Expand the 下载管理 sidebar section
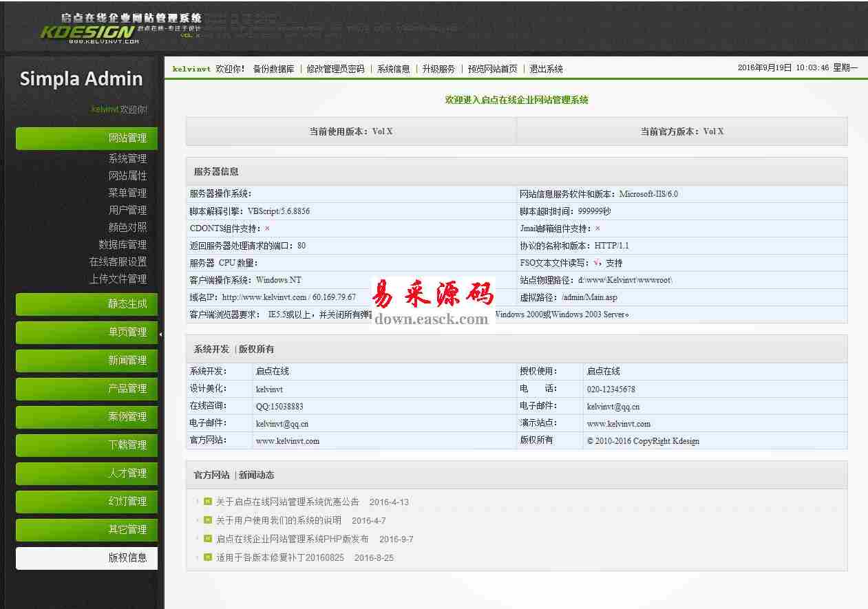This screenshot has width=868, height=609. point(87,445)
